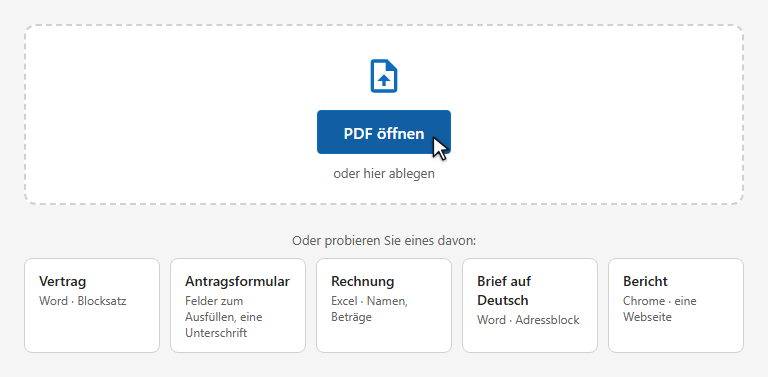Click 'Oder probieren Sie eines davon:' text

[x=384, y=241]
